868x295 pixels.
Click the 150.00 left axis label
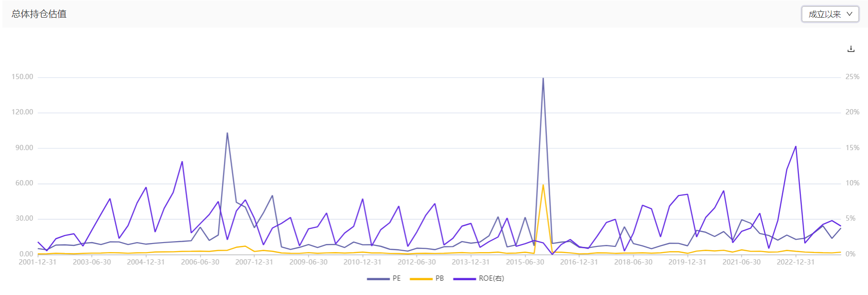point(22,77)
